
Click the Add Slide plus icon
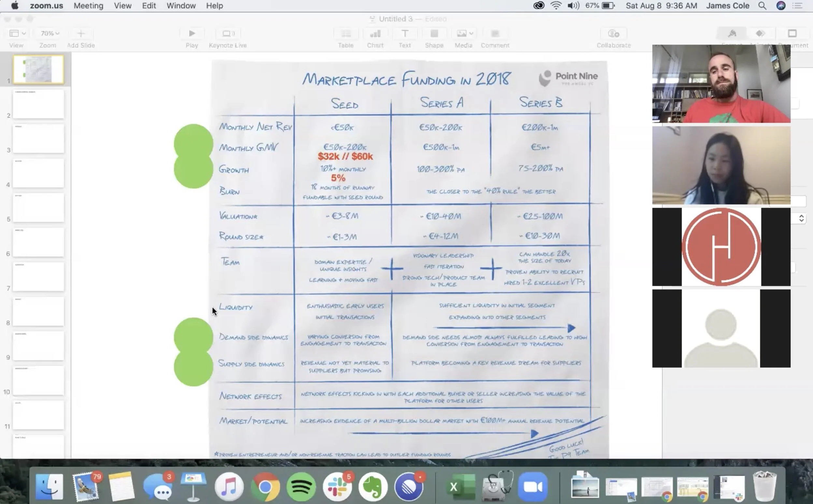click(x=81, y=34)
